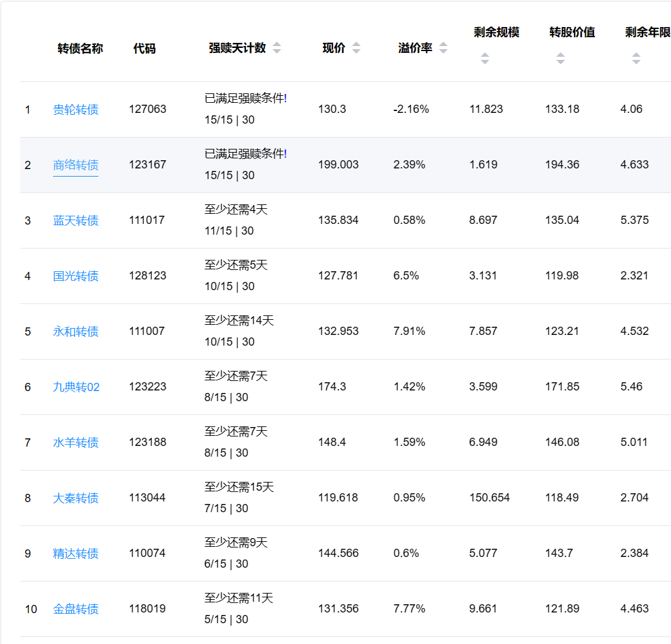The image size is (671, 644).
Task: Click the 金盘转债 link
Action: (x=76, y=609)
